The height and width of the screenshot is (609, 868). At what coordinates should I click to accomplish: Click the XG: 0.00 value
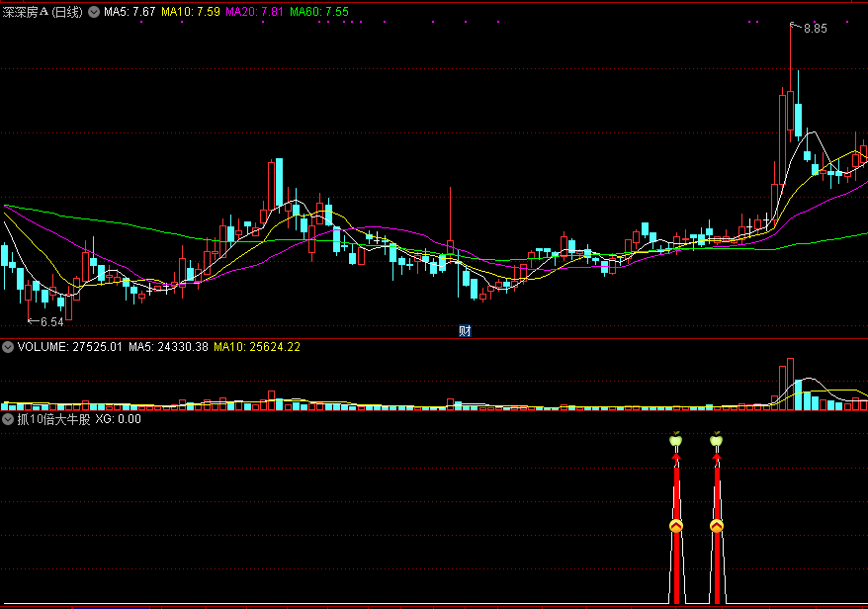[118, 419]
